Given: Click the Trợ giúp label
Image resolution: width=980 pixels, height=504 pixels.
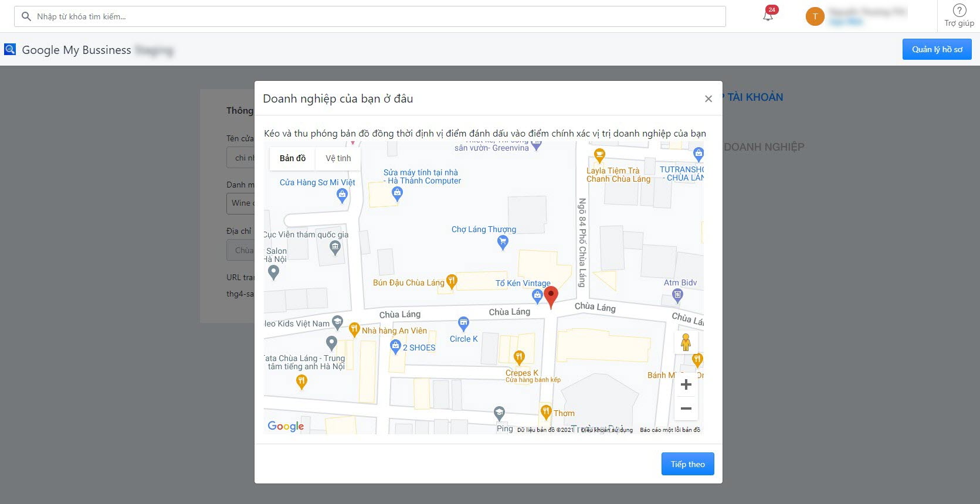Looking at the screenshot, I should (x=959, y=23).
